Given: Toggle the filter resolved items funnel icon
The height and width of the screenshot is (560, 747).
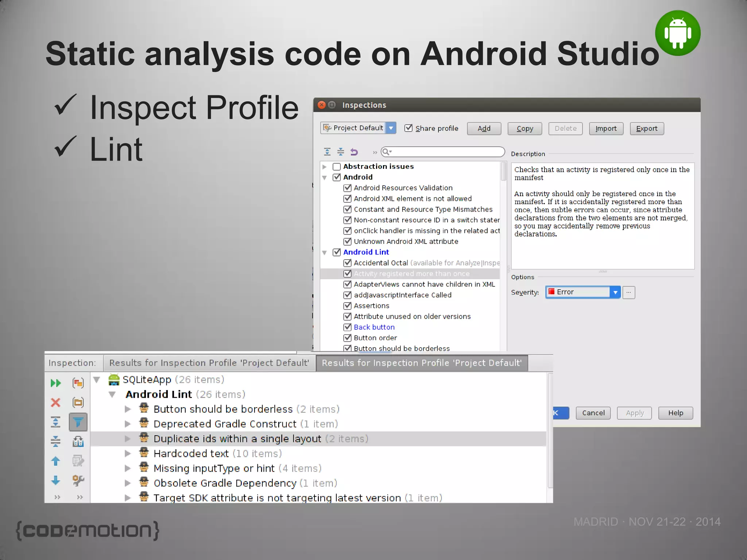Looking at the screenshot, I should 78,422.
